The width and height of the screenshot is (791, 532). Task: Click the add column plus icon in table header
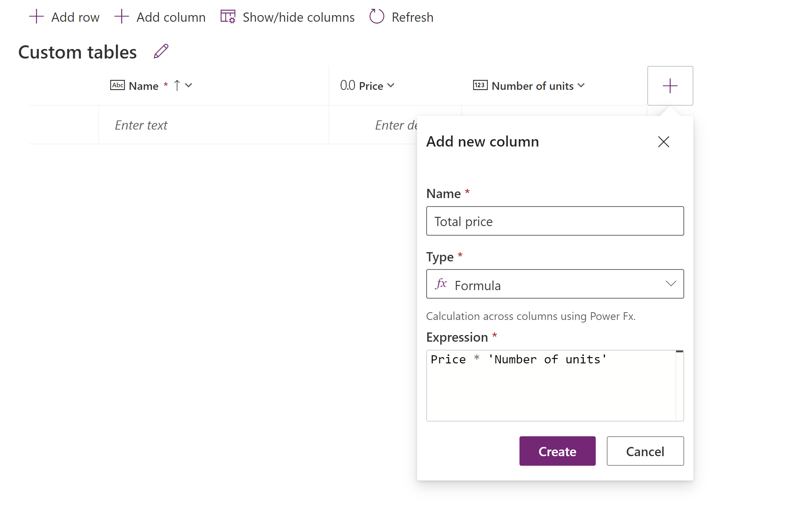(x=670, y=85)
